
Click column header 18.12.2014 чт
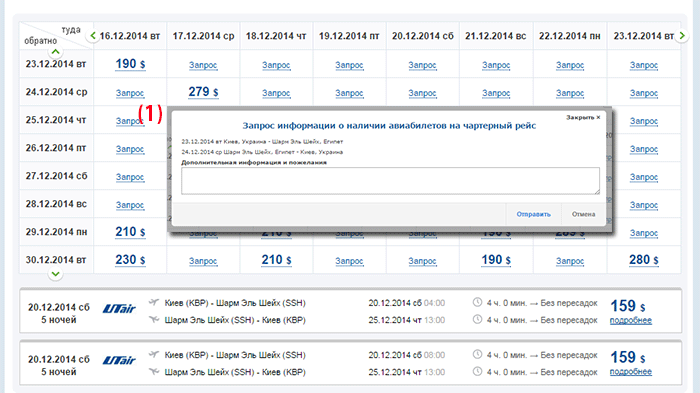(276, 36)
